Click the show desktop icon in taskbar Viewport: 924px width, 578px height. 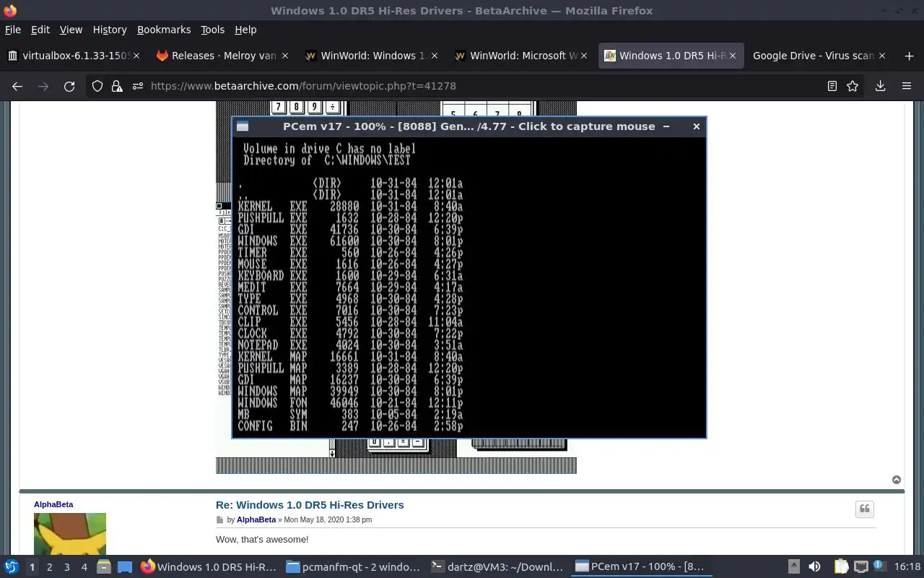coord(124,567)
